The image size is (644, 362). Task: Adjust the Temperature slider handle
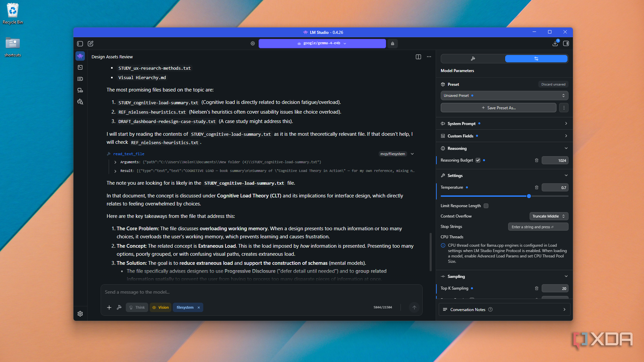click(529, 196)
